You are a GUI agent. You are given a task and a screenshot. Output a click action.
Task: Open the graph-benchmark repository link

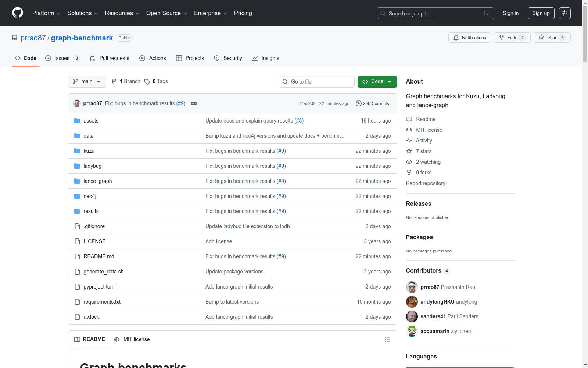point(82,38)
